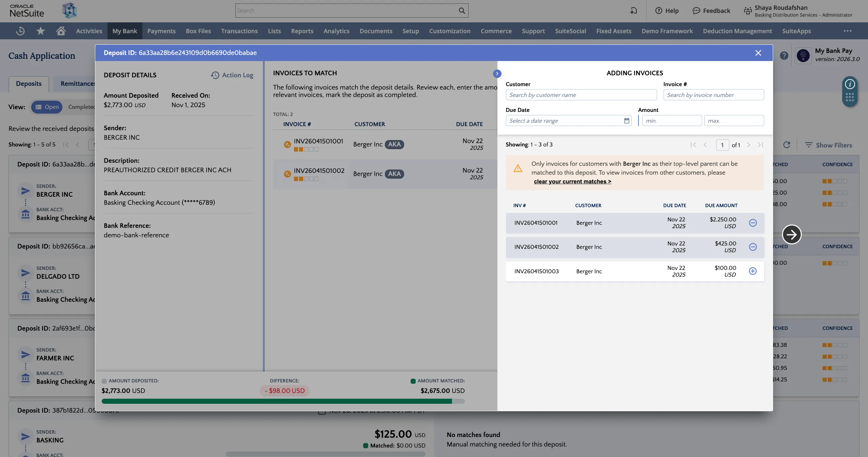868x457 pixels.
Task: Open the Fixed Assets menu
Action: [x=614, y=31]
